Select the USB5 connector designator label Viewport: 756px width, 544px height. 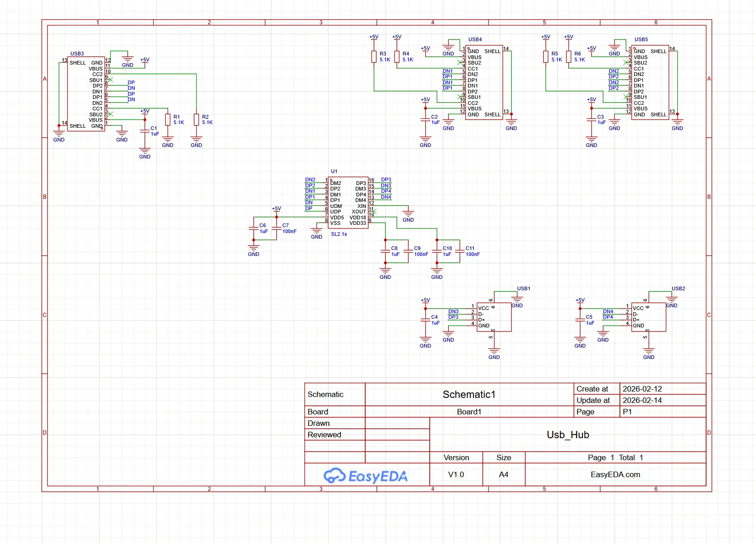click(x=641, y=39)
